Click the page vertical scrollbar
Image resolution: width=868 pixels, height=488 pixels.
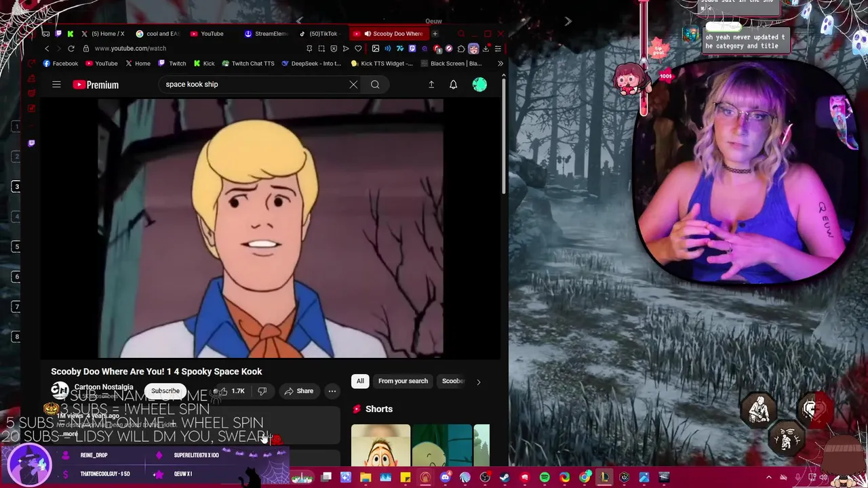[504, 138]
